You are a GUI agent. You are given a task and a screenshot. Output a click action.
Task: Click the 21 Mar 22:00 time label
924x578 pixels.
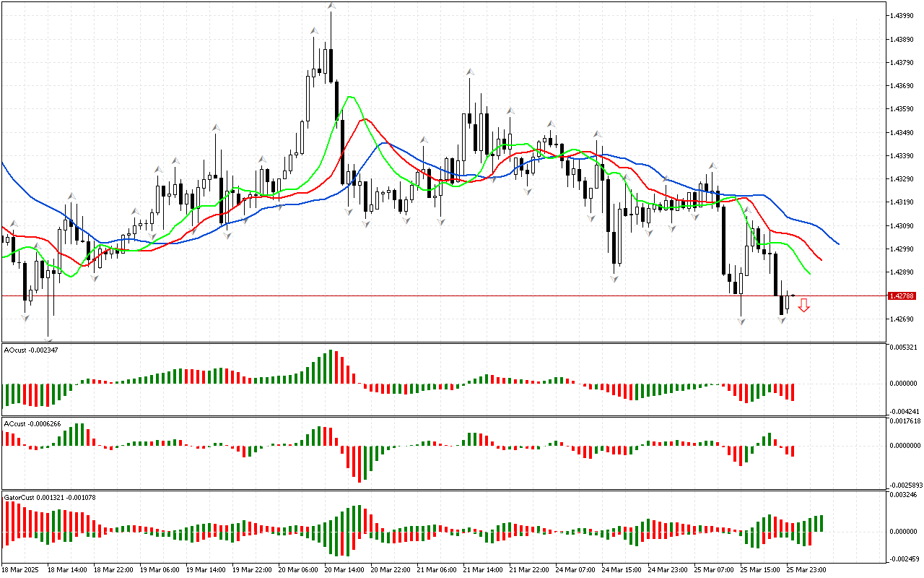(529, 570)
